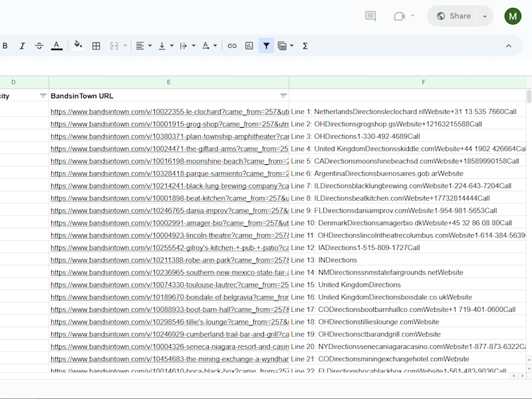Open the le-clochard bandsintown link
This screenshot has height=399, width=532.
(x=170, y=112)
